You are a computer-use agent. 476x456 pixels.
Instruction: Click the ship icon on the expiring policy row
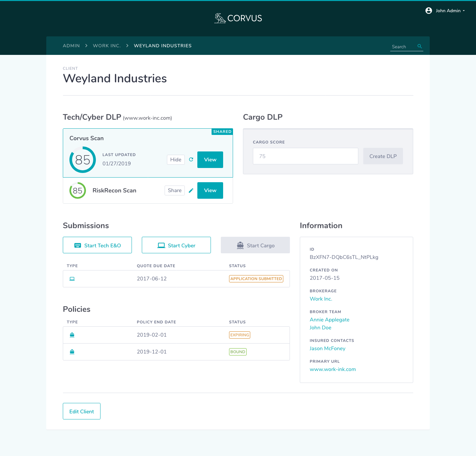(x=72, y=335)
